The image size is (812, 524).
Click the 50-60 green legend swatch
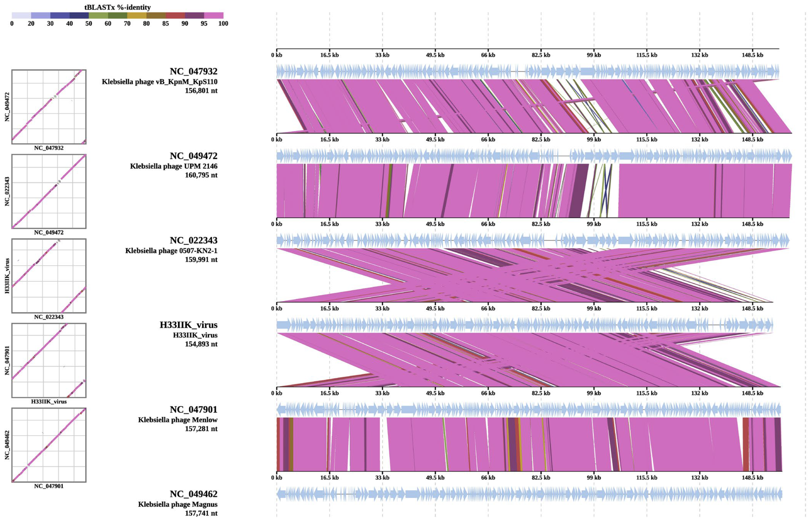coord(98,15)
